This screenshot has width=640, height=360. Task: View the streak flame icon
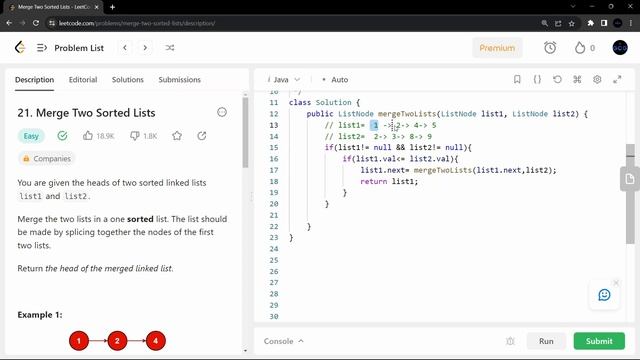click(580, 48)
